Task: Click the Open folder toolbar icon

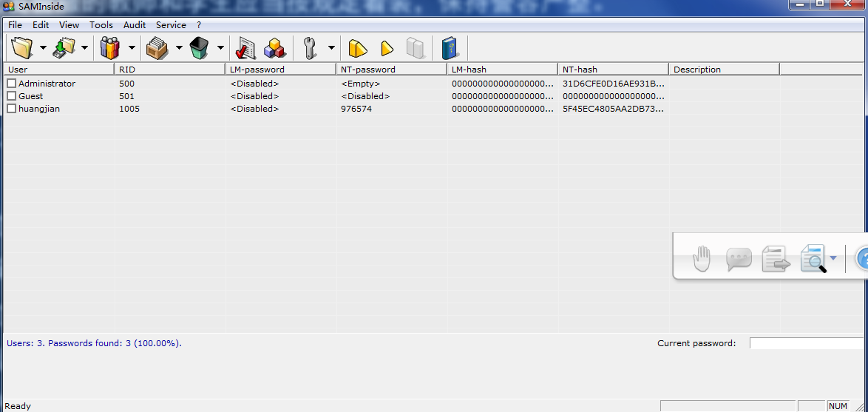Action: pyautogui.click(x=22, y=47)
